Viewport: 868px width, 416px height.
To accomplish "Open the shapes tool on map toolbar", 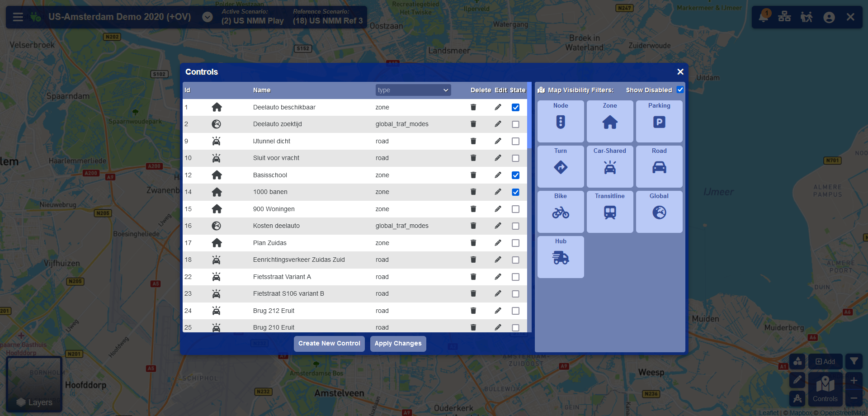I will pos(797,361).
